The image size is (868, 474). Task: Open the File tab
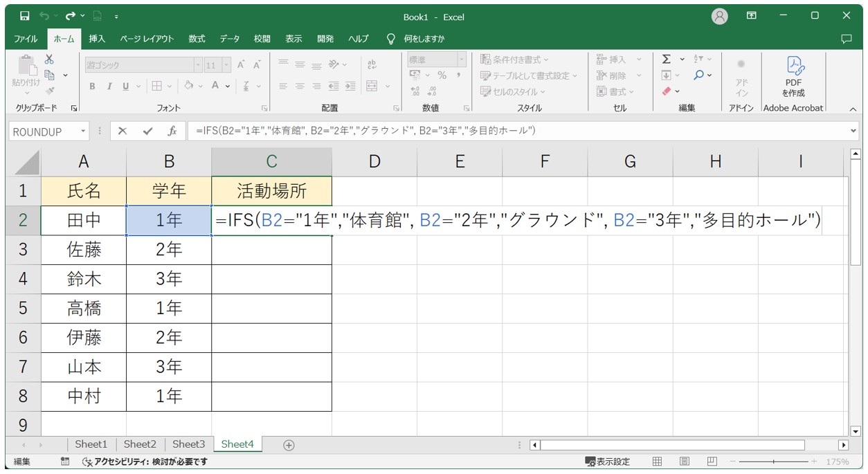[x=26, y=39]
